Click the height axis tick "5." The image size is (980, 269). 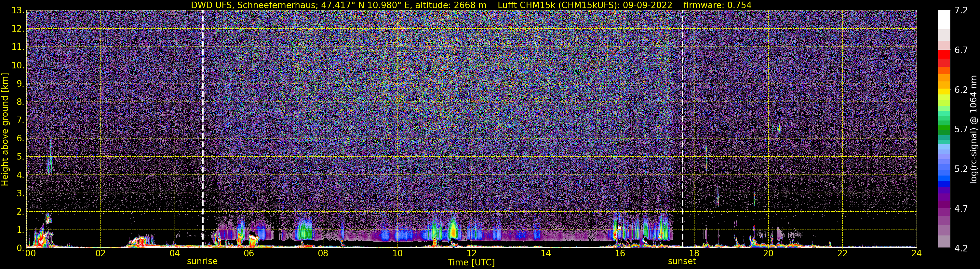(20, 157)
